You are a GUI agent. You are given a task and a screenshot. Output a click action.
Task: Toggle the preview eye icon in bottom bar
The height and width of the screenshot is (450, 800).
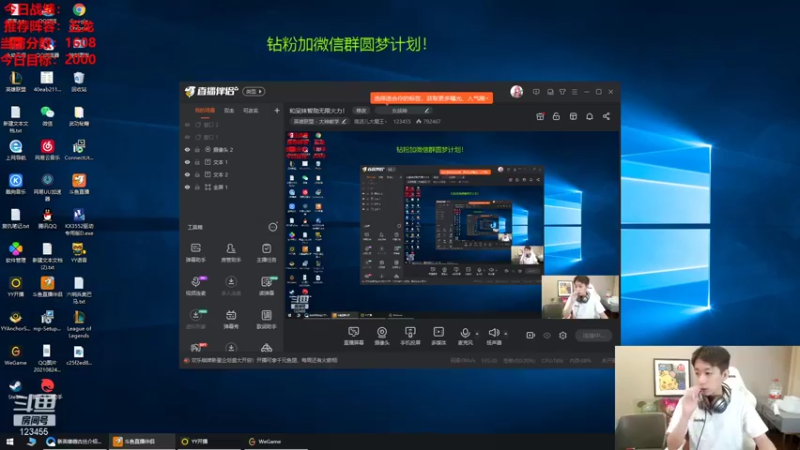547,335
